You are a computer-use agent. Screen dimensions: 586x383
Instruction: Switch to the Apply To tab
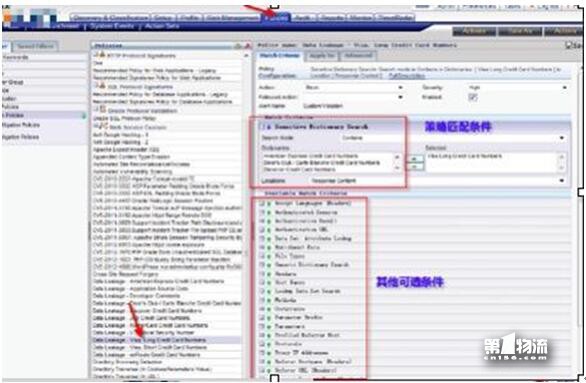pos(322,56)
